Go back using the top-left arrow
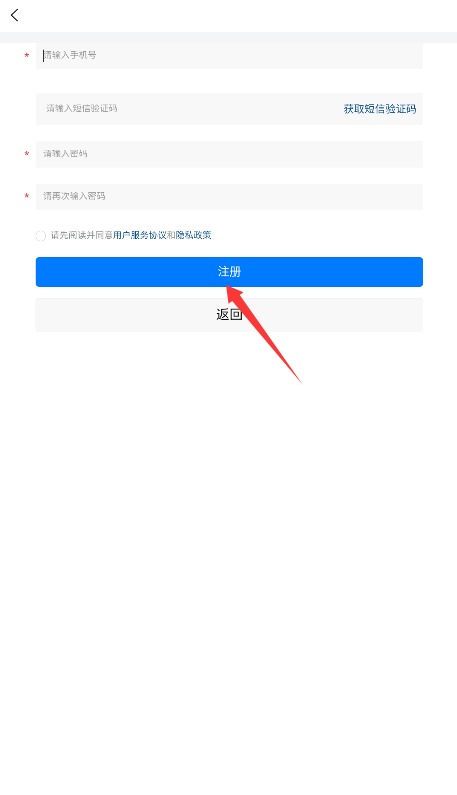Screen dimensions: 457x795 pyautogui.click(x=15, y=15)
